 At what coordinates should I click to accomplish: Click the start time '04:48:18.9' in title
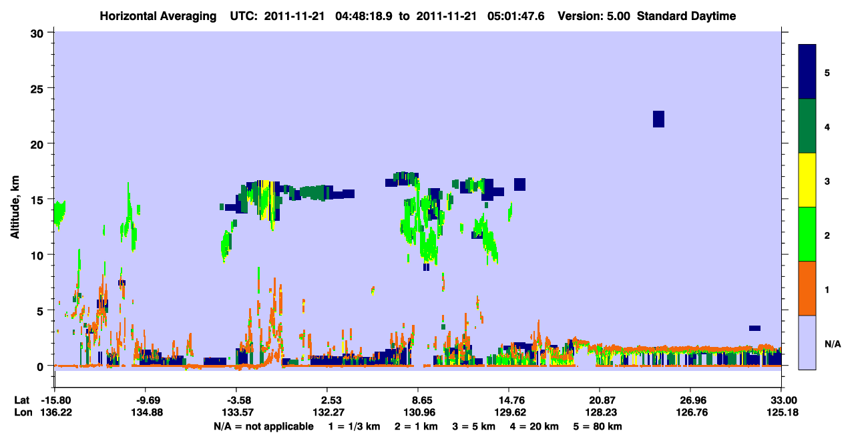pos(365,16)
